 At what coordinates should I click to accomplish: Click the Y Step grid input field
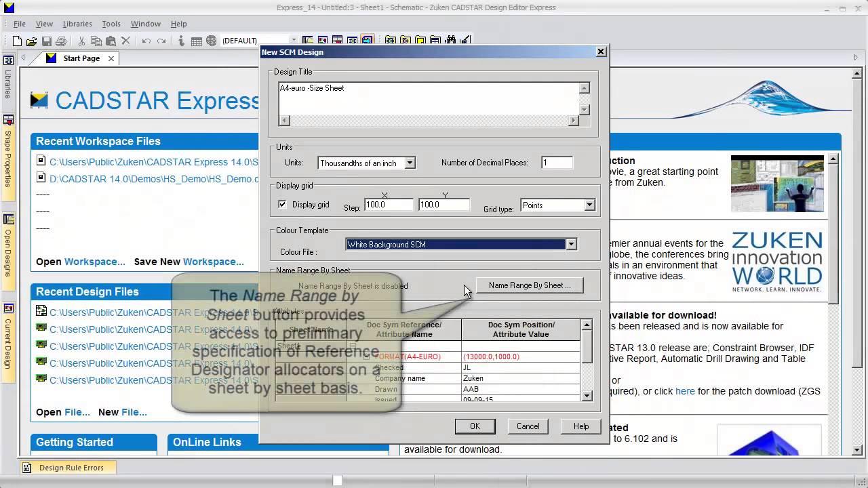[443, 205]
